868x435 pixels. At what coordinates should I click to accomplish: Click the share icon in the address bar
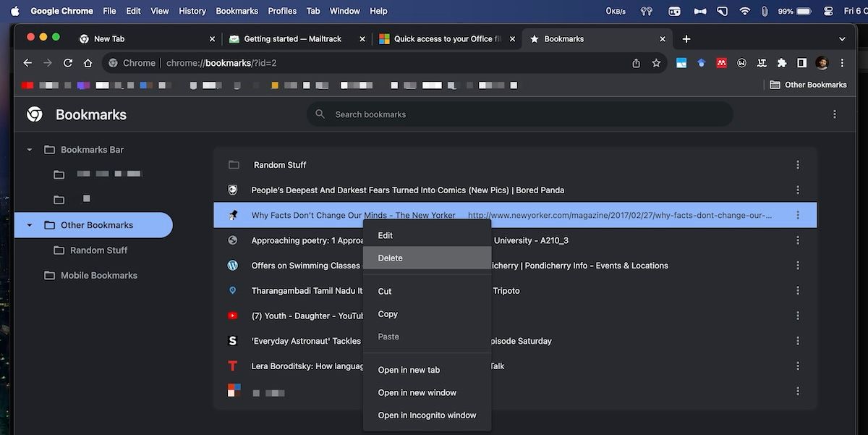click(635, 63)
